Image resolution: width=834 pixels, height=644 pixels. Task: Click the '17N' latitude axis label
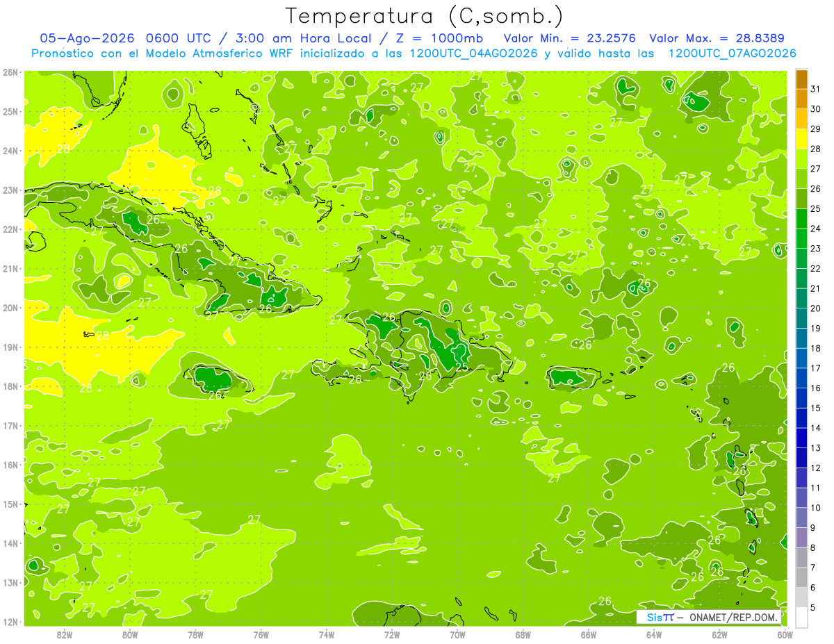[10, 426]
